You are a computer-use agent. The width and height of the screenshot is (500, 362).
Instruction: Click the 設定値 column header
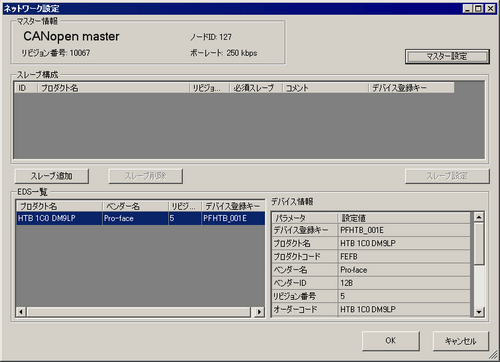(x=404, y=218)
